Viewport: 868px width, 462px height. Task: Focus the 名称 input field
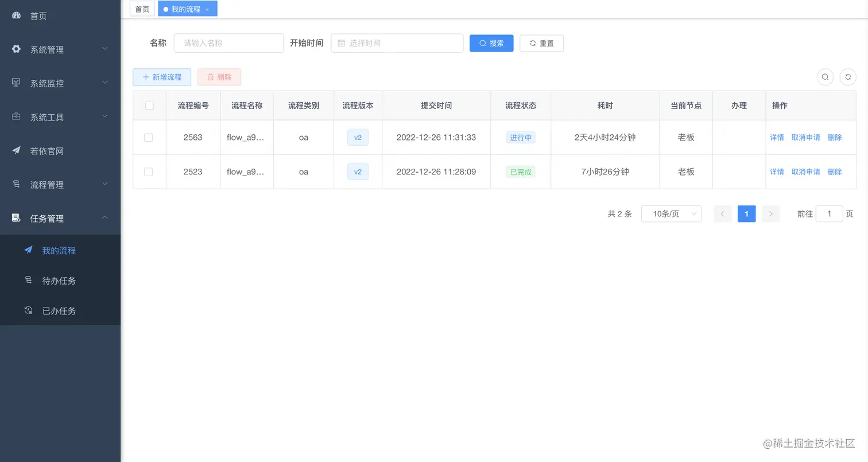[228, 43]
